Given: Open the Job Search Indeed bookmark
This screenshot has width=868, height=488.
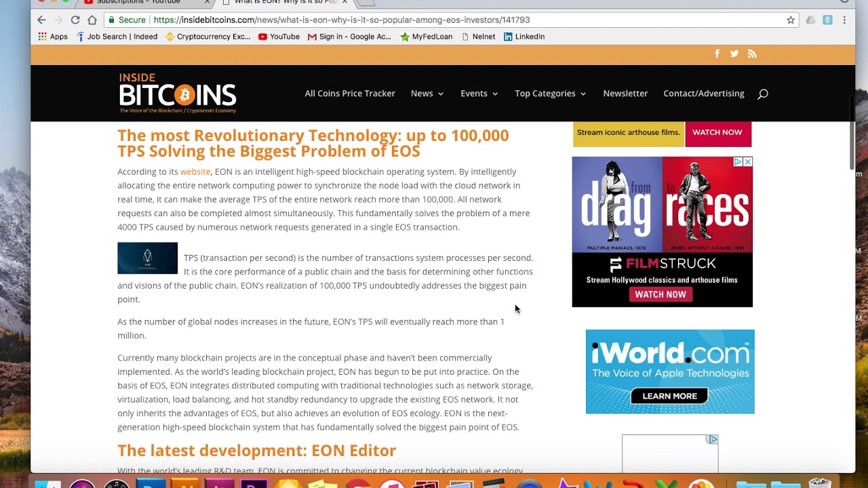Looking at the screenshot, I should [117, 37].
